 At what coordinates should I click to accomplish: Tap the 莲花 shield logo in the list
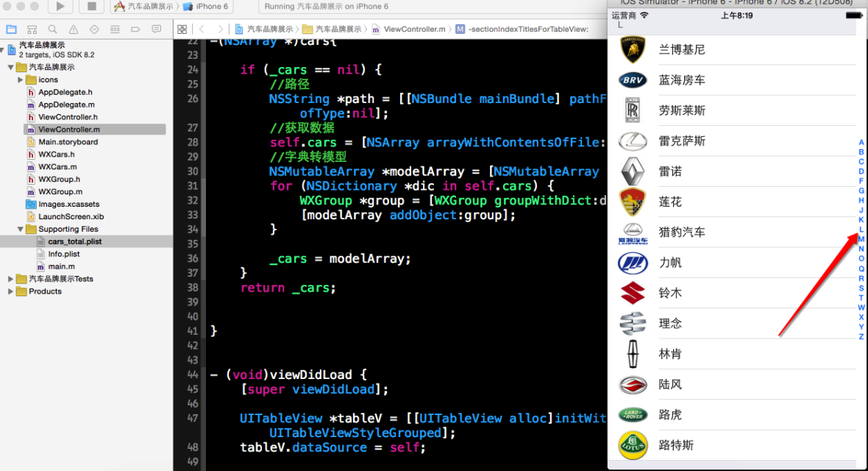[633, 202]
